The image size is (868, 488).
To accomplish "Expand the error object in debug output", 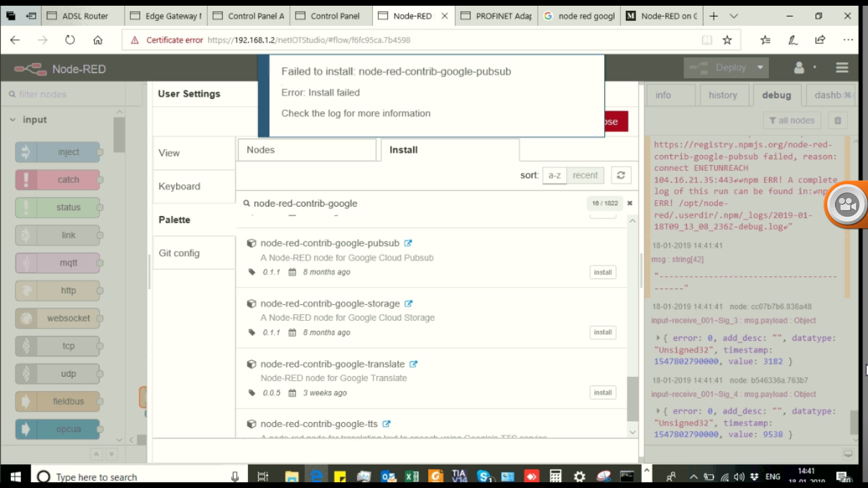I will (658, 339).
